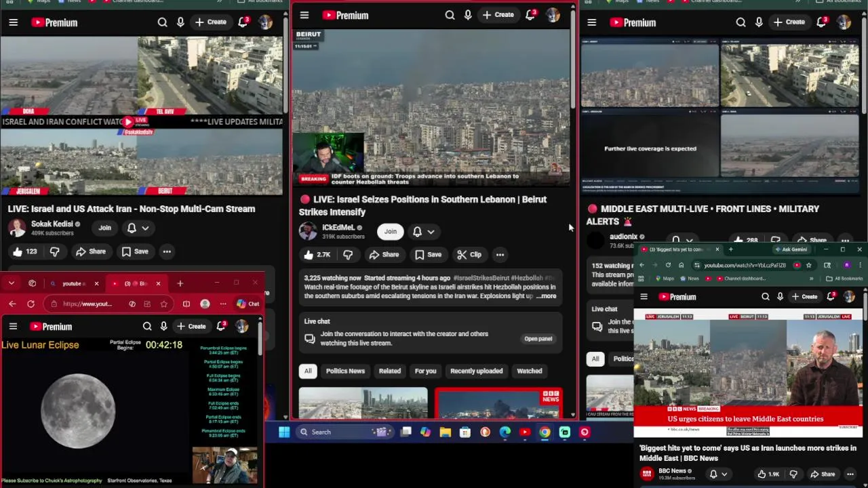Join the iCkEdMeL channel
The height and width of the screenshot is (488, 868).
point(391,231)
